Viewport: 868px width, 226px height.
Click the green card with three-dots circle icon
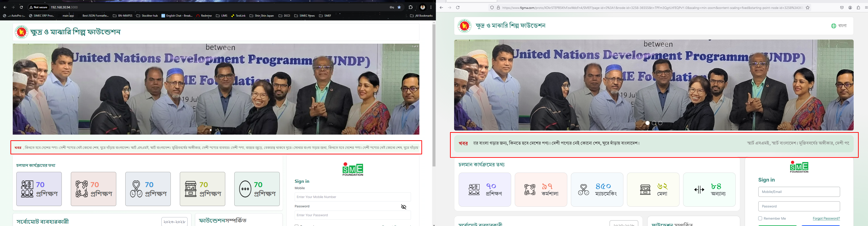(x=257, y=189)
